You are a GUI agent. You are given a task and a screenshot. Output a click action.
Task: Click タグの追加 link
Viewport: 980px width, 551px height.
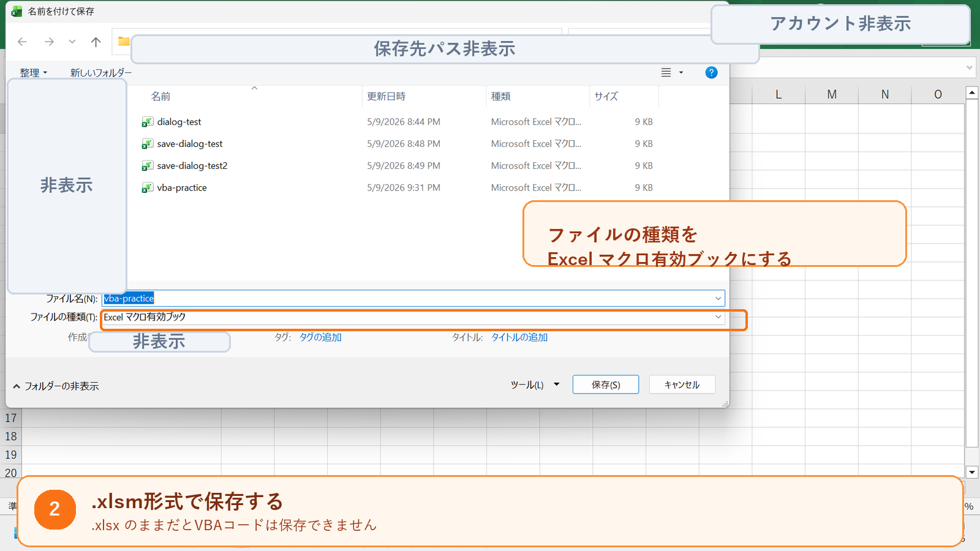[x=320, y=337]
